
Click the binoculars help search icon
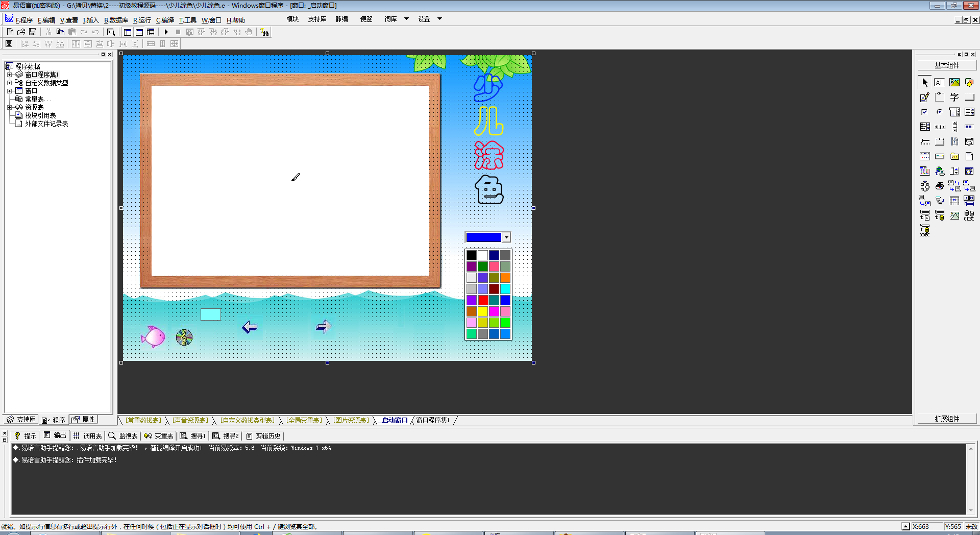click(264, 32)
